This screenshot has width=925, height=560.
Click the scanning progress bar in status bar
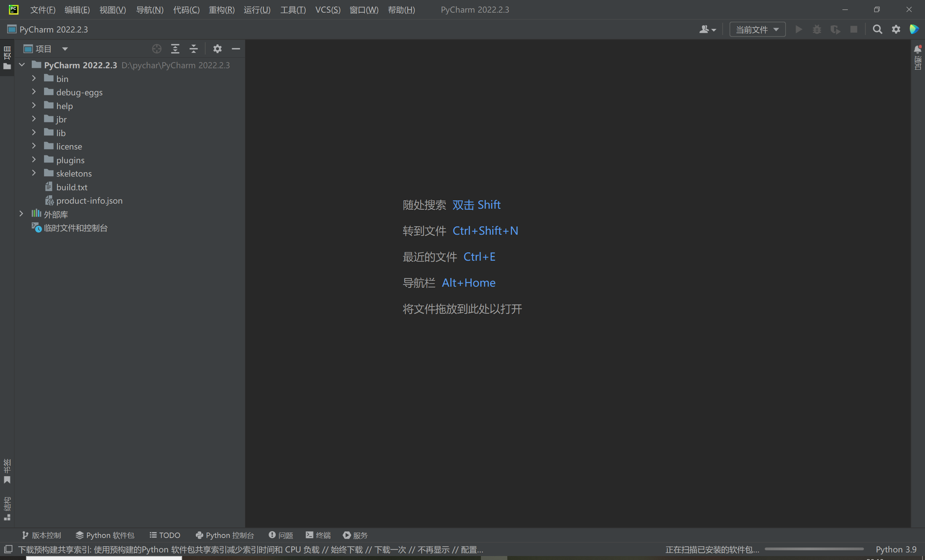click(814, 549)
